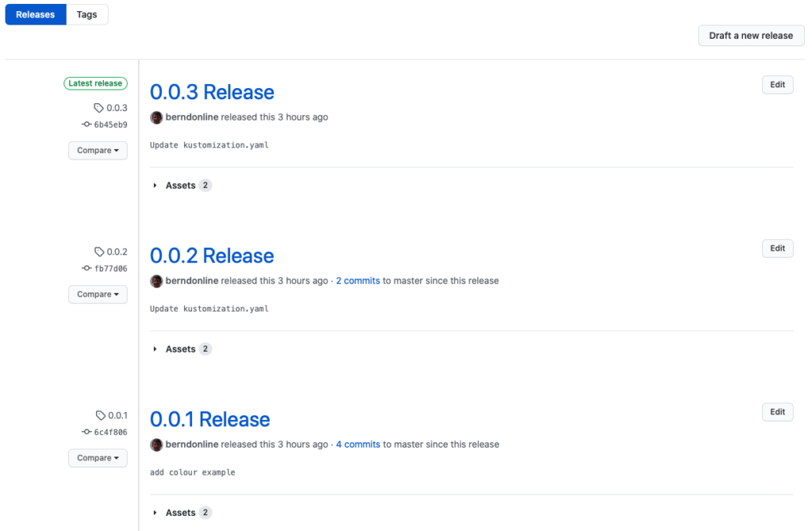Click the tag icon beside 0.0.3
This screenshot has height=531, width=812.
(98, 107)
